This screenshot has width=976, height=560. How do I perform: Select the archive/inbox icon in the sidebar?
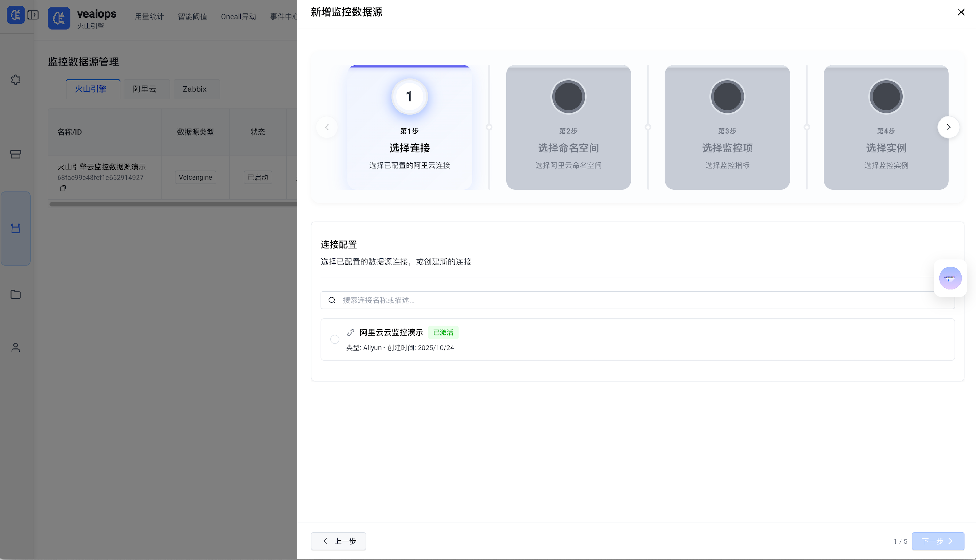15,154
